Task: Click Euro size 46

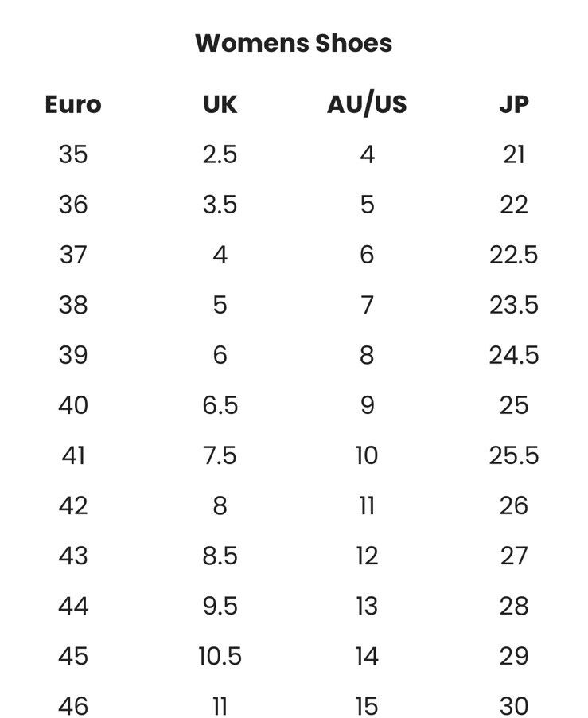Action: [73, 706]
